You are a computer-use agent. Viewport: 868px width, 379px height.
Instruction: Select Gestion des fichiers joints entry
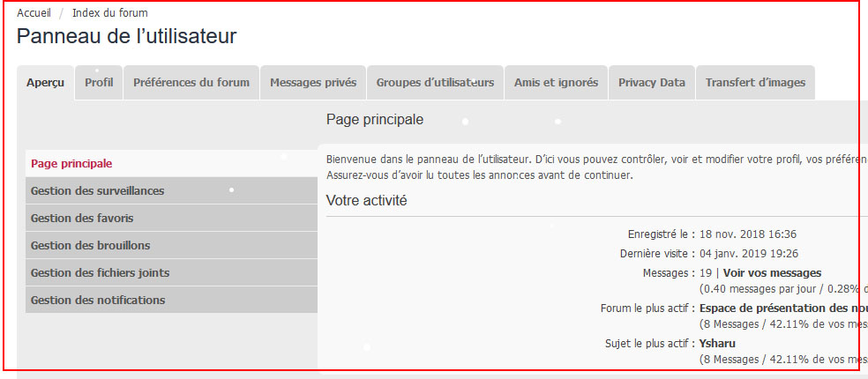click(100, 273)
